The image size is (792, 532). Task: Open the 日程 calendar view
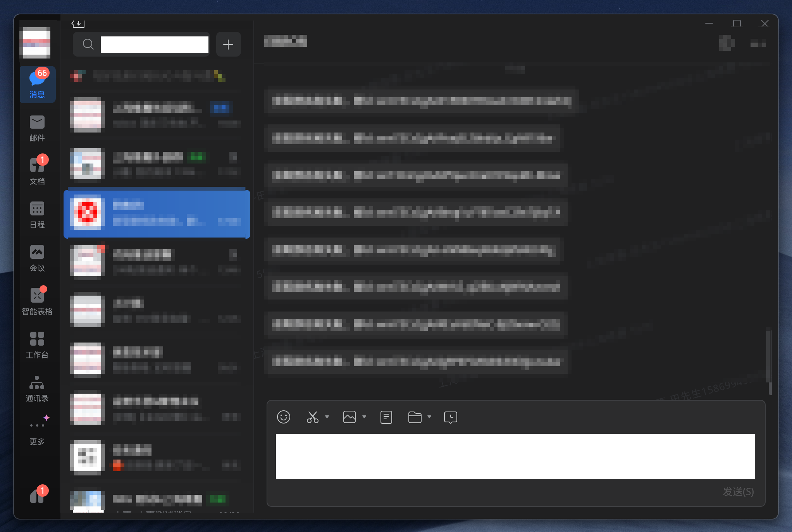(x=37, y=215)
